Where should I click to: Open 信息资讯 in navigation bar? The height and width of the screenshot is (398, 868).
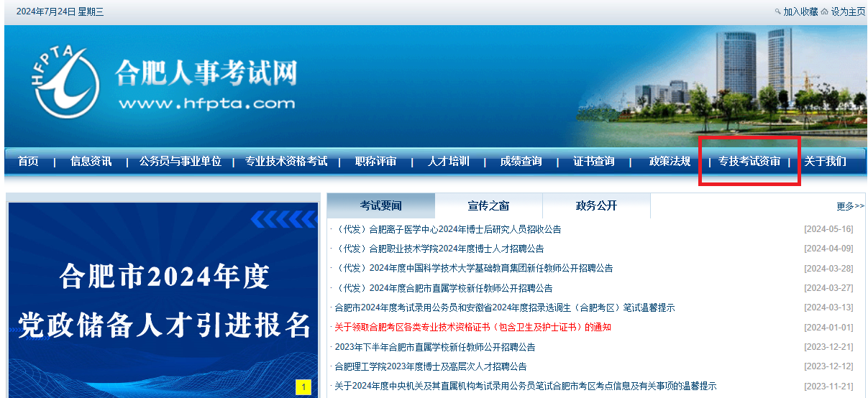[x=91, y=162]
